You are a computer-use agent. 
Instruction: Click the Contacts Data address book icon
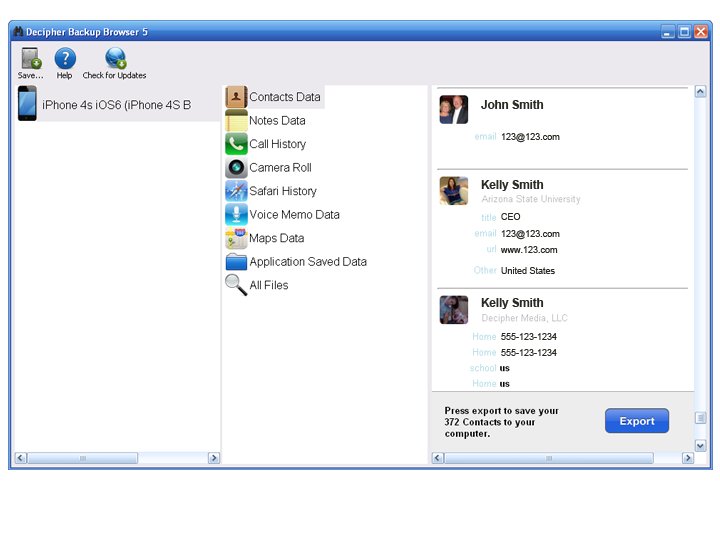tap(236, 97)
